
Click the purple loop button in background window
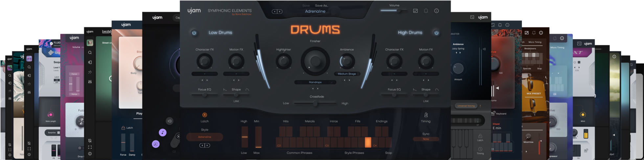(x=156, y=144)
